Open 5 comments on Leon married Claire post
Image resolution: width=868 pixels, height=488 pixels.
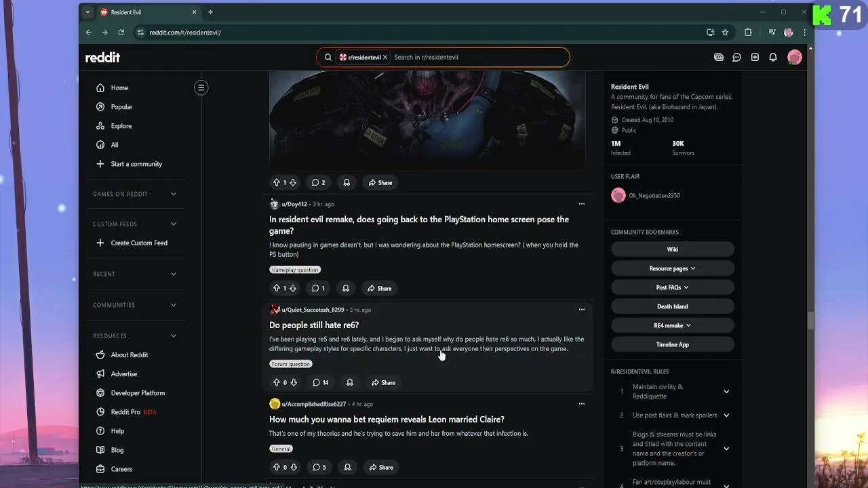pos(319,467)
